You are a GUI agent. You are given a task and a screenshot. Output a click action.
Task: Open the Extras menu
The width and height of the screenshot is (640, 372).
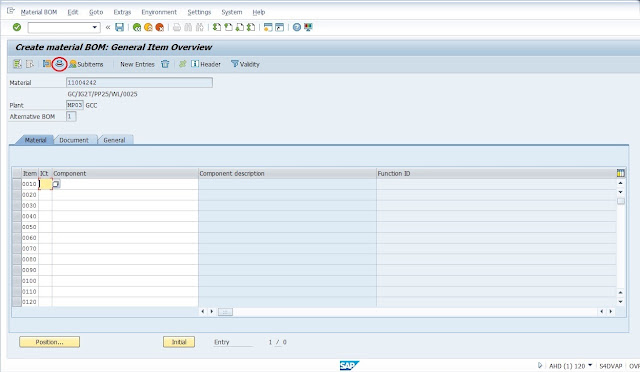122,12
